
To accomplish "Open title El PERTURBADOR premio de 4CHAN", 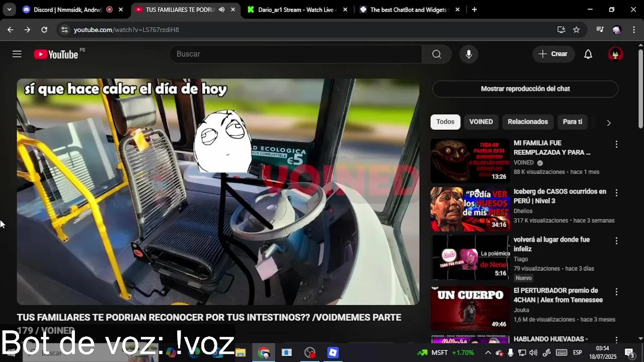I will pyautogui.click(x=558, y=295).
